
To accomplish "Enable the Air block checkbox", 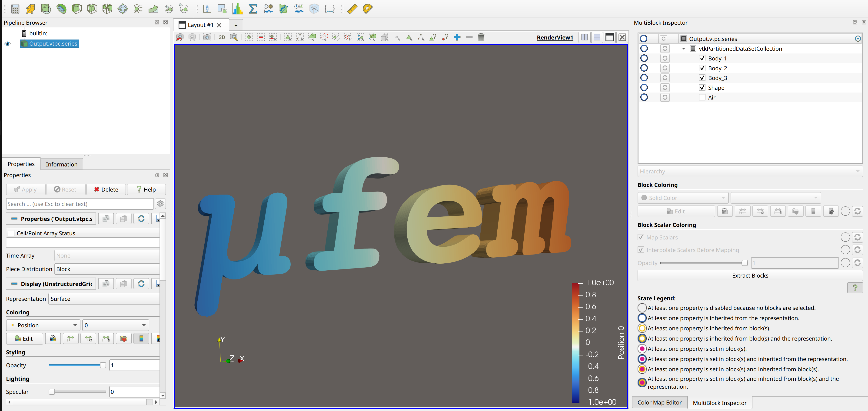I will (x=702, y=97).
